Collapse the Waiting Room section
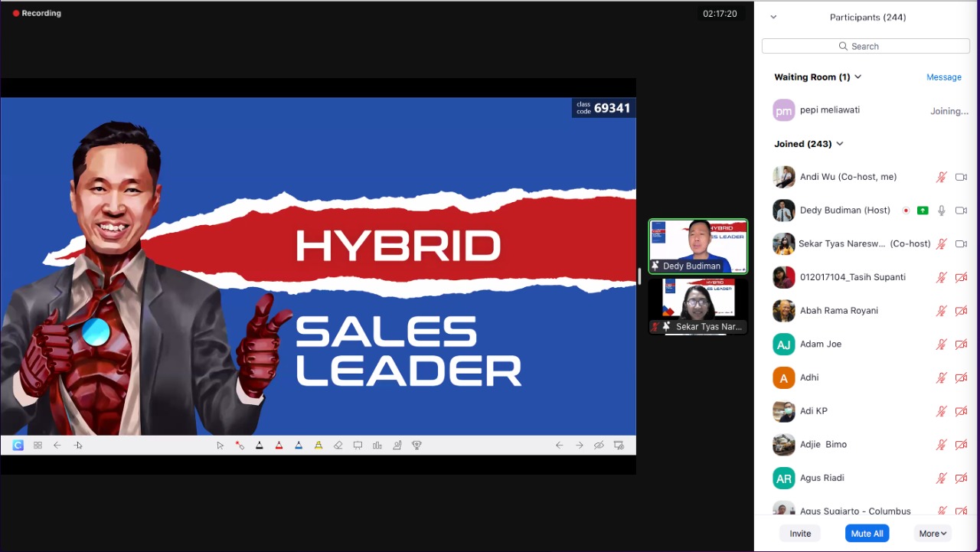 [857, 77]
